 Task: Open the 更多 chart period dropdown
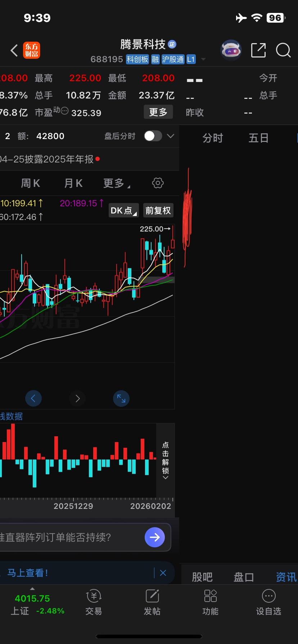point(117,183)
